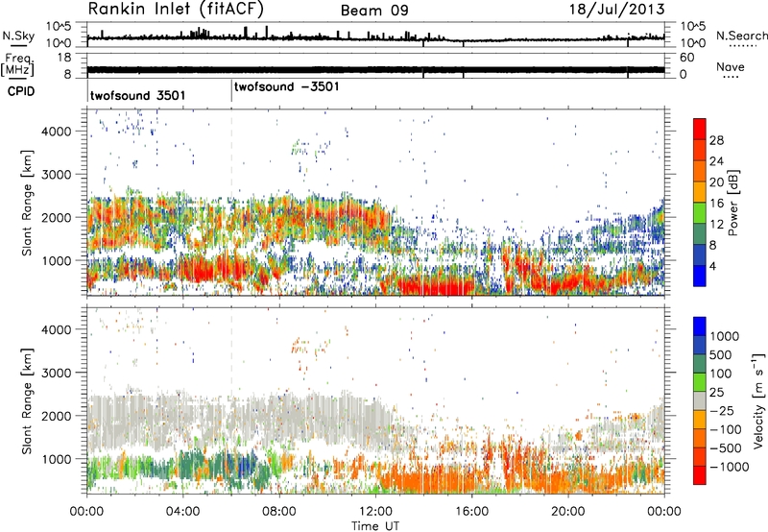Click the '-100' tick on Velocity colorbar
The height and width of the screenshot is (532, 768).
coord(726,429)
